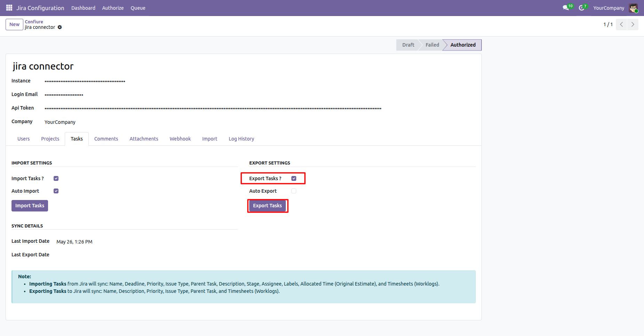The image size is (644, 336).
Task: Switch to the Comments tab
Action: [106, 139]
